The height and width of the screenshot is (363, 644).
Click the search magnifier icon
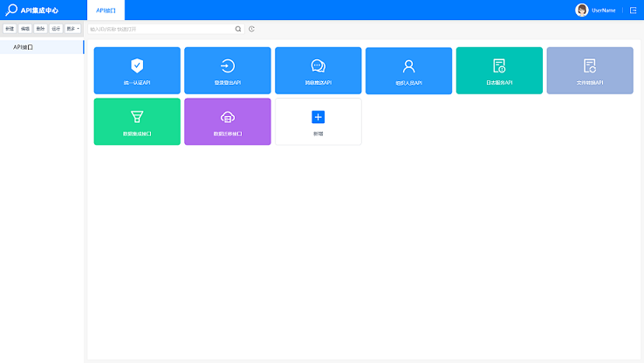(238, 29)
